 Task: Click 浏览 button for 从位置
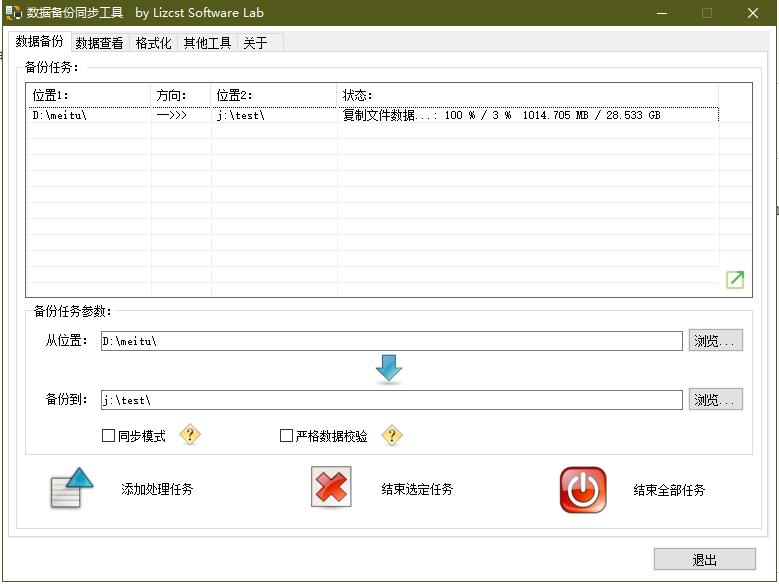coord(715,340)
